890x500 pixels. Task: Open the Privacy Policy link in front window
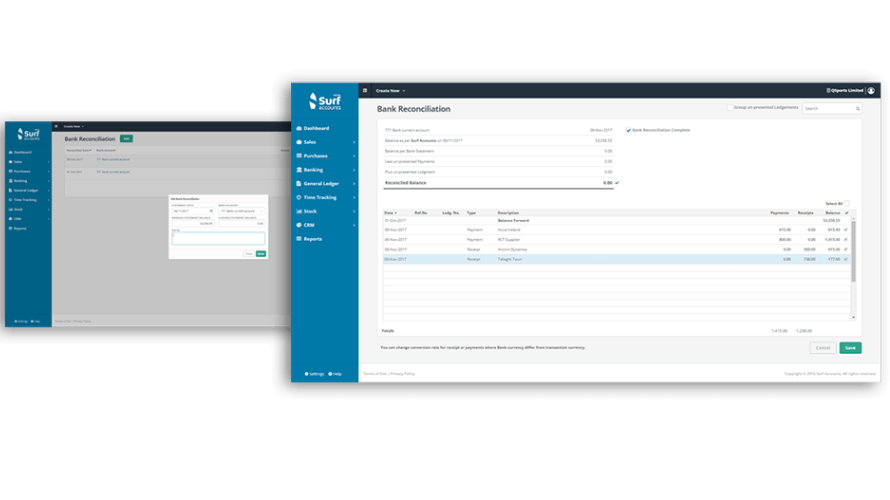(402, 373)
